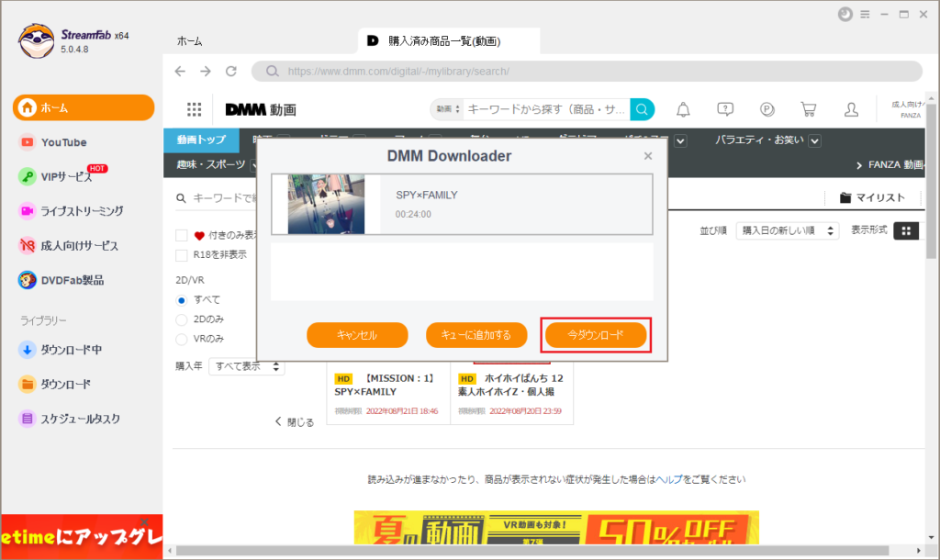Collapse the list with 閉じる

[x=295, y=422]
